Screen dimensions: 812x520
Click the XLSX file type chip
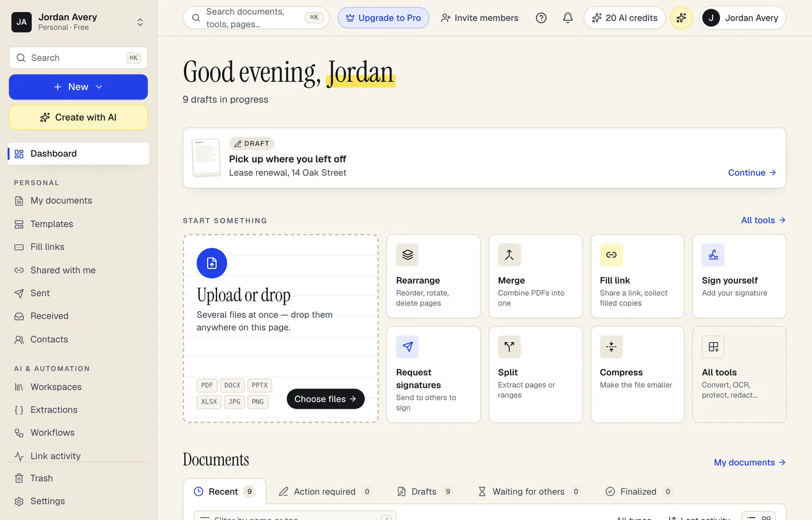(x=209, y=402)
